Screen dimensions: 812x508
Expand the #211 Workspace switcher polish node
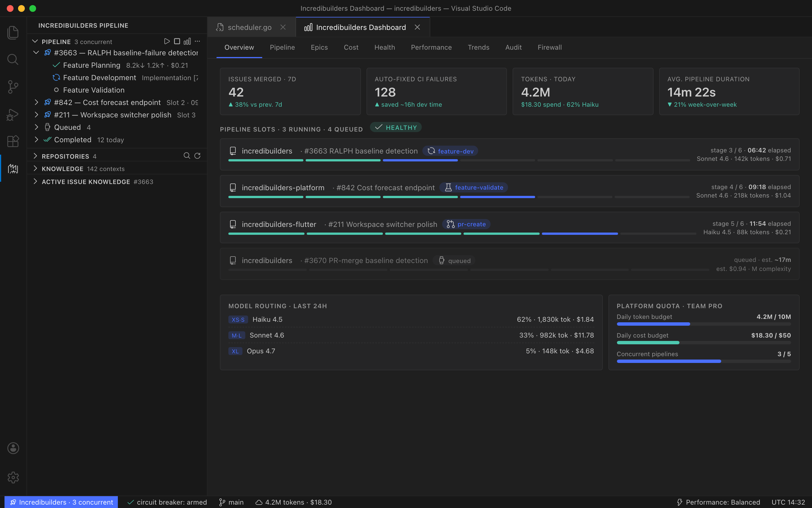click(x=36, y=115)
